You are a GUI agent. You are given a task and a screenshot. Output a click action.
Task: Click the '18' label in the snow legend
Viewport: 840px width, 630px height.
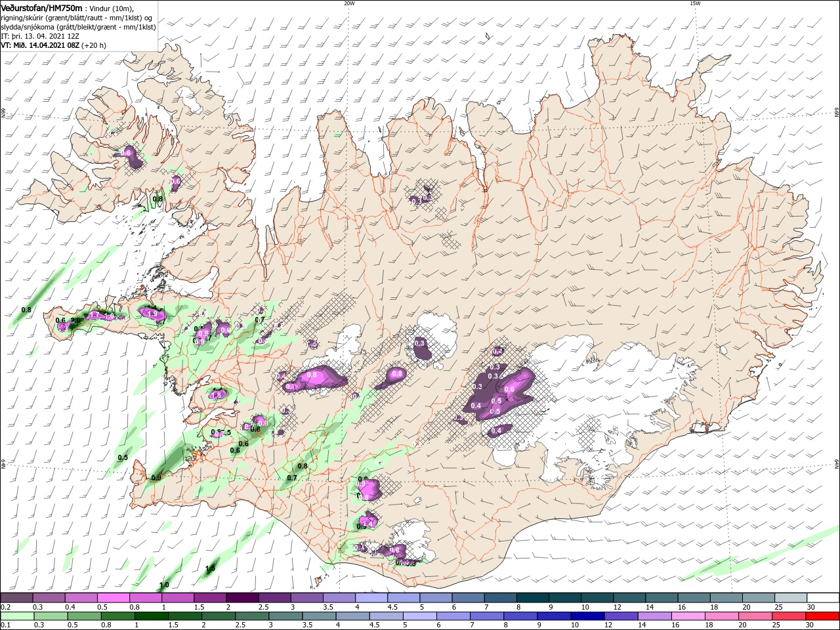click(x=714, y=607)
